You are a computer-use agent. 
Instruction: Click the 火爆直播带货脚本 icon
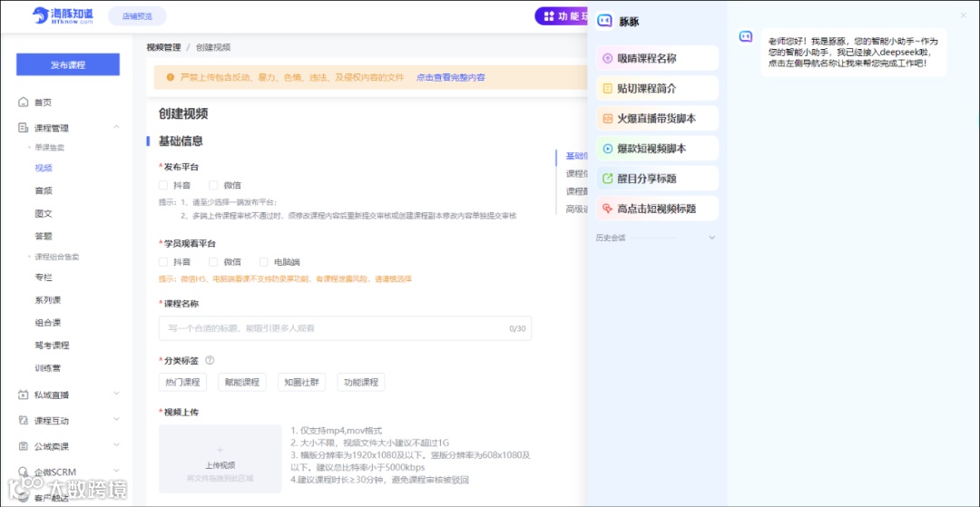607,118
